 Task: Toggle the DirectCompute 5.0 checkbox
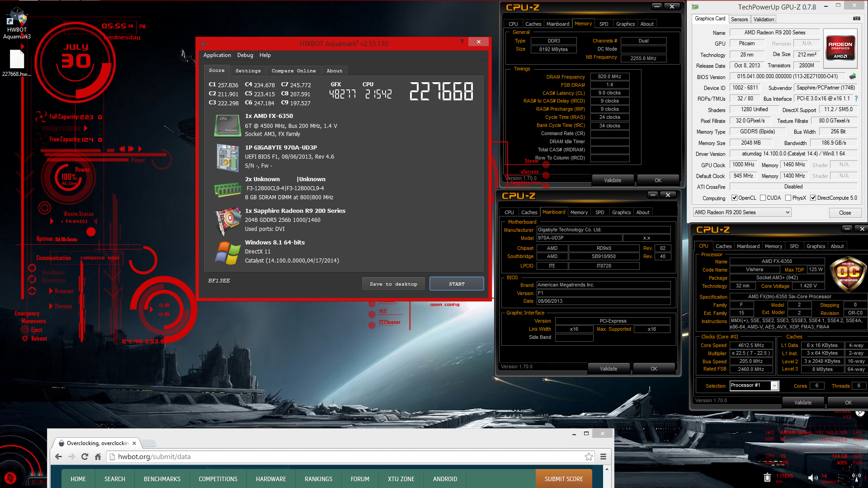click(x=813, y=198)
